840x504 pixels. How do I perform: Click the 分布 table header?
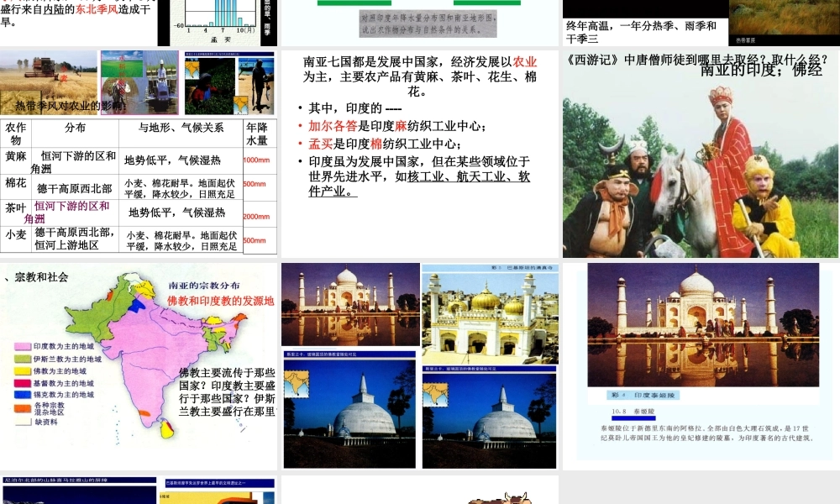point(75,134)
